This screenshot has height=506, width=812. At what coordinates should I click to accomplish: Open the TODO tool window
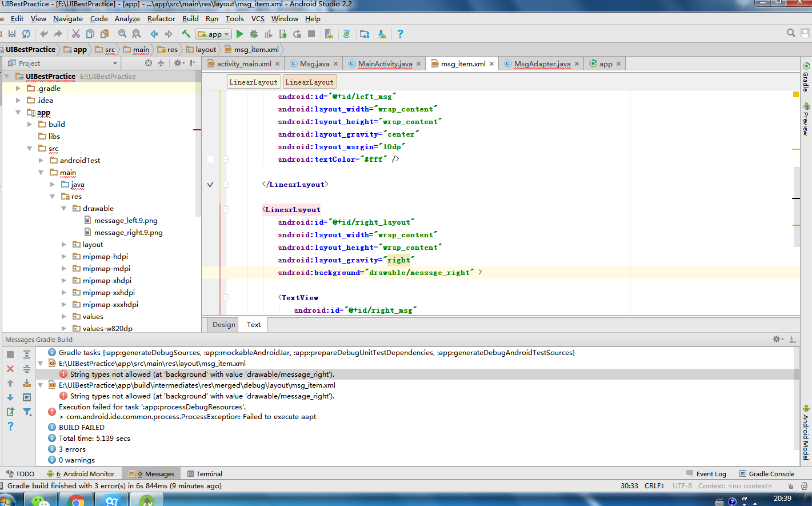click(x=20, y=474)
